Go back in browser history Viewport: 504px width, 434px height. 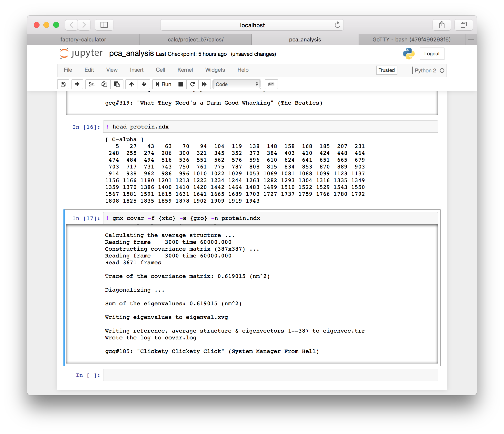tap(71, 25)
